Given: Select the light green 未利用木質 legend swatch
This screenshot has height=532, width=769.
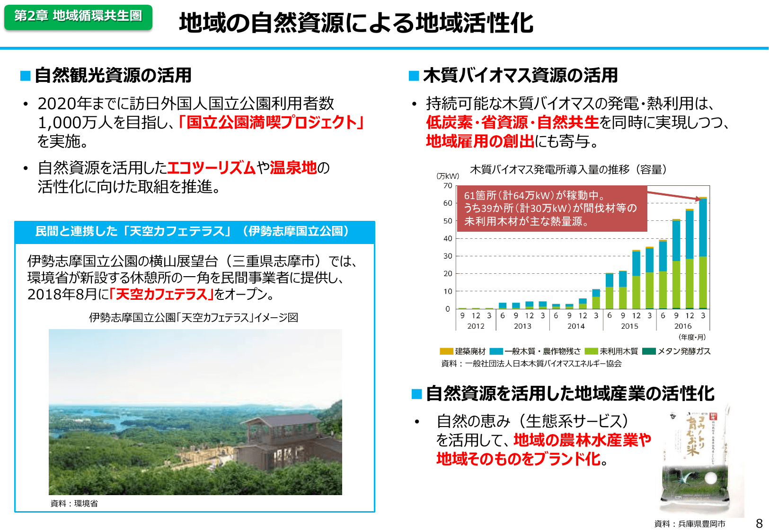Looking at the screenshot, I should pos(591,351).
